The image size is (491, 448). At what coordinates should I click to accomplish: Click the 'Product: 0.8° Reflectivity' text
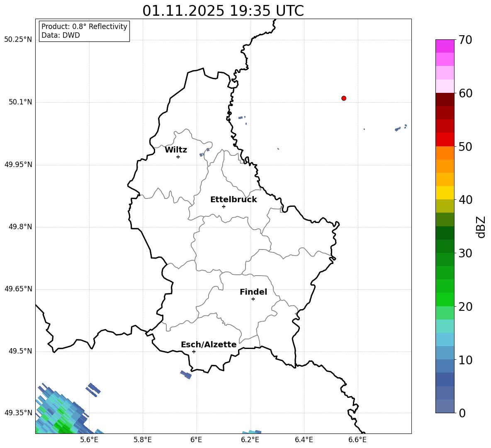pos(84,27)
